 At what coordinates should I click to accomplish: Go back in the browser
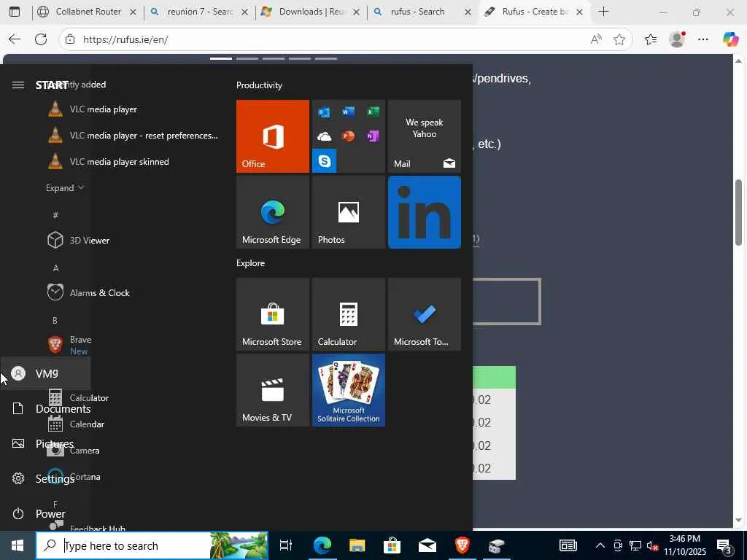15,39
